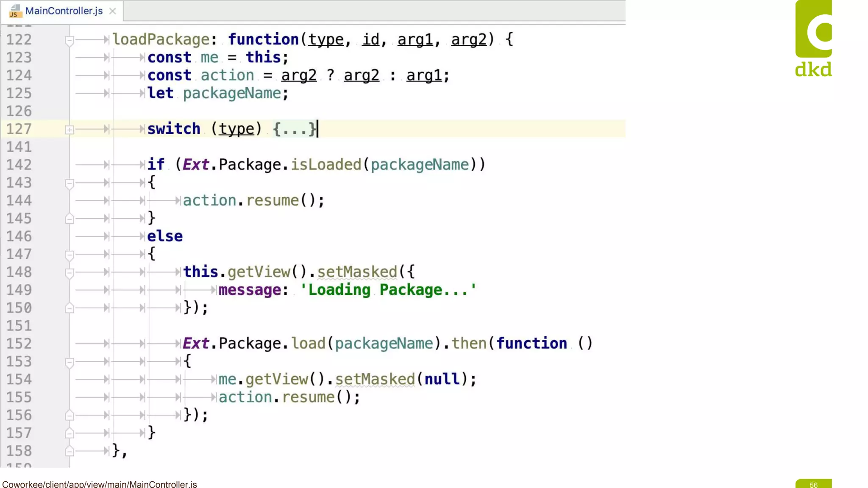Click line number 142 in gutter
Viewport: 868px width, 488px height.
[19, 165]
